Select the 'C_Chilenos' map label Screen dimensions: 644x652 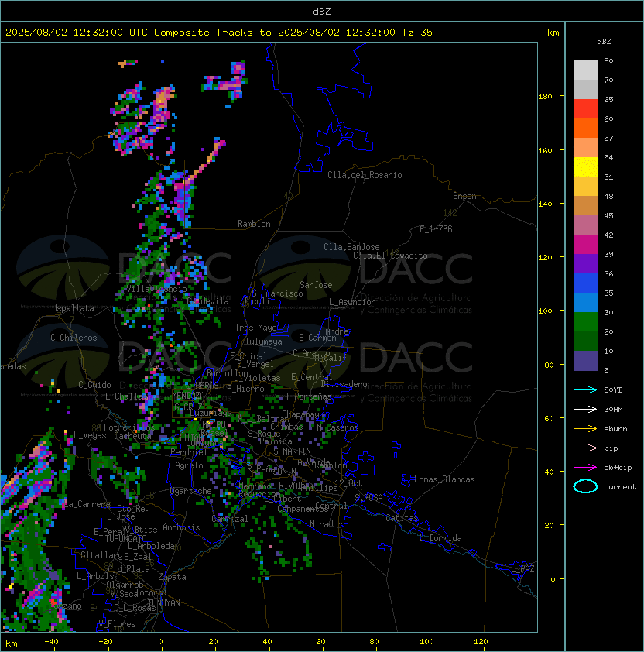point(74,338)
